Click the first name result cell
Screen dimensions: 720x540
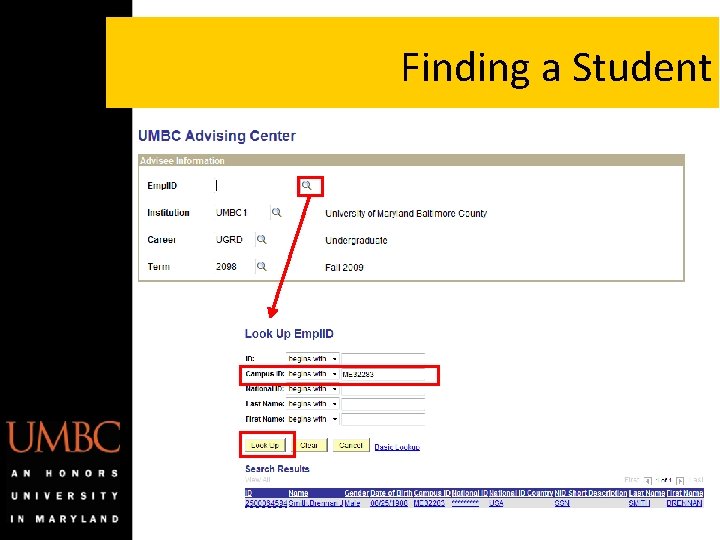[x=684, y=503]
